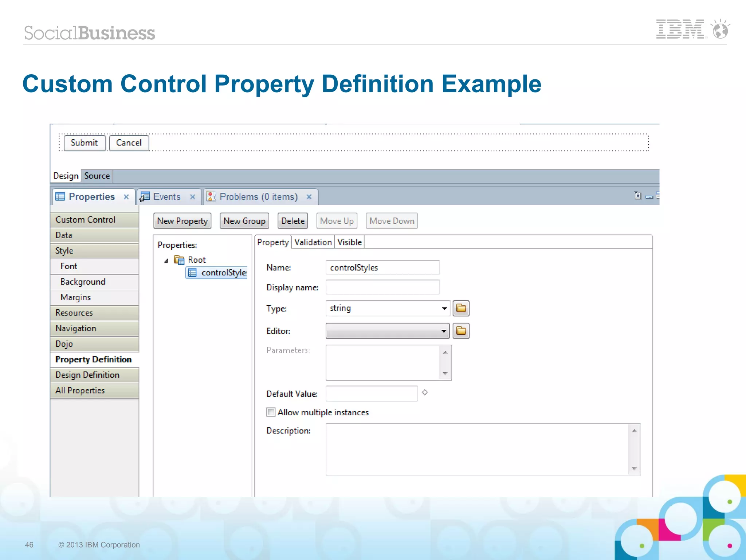Click the folder icon next to Type
The image size is (746, 560).
pyautogui.click(x=461, y=308)
